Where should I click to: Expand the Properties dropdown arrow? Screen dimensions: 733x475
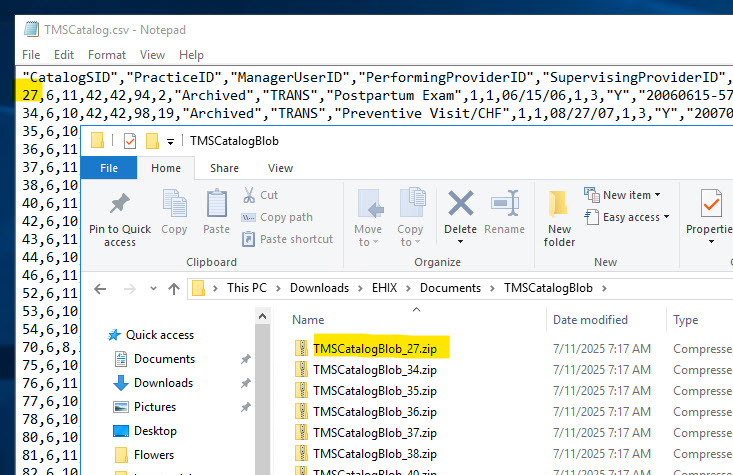[711, 242]
